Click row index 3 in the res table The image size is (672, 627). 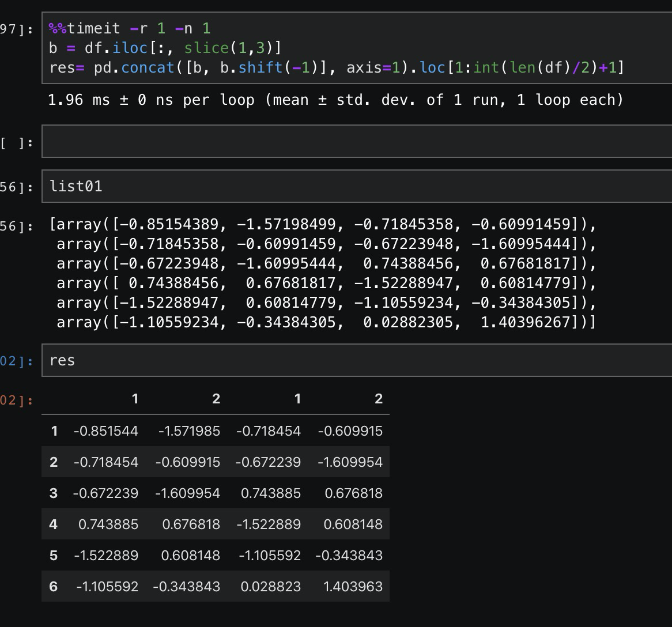click(53, 493)
